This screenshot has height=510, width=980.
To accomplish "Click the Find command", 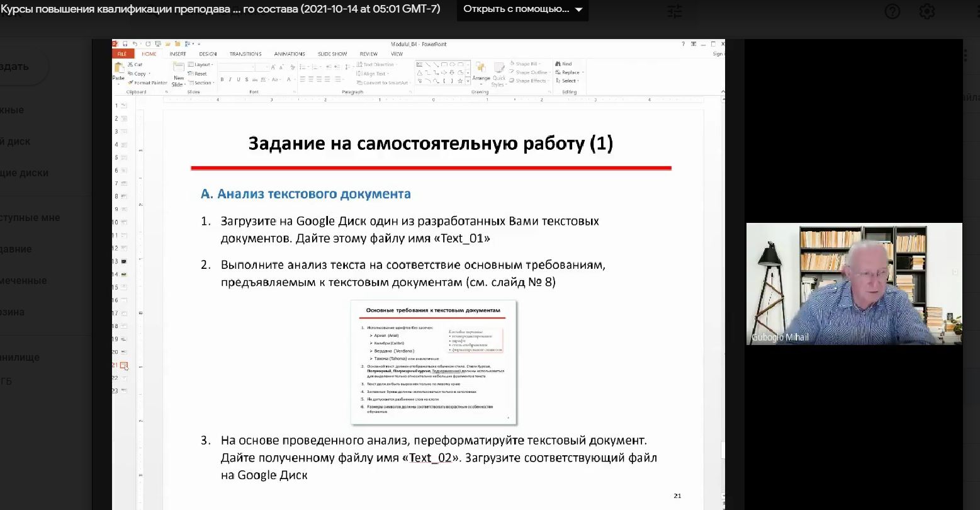I will click(563, 64).
